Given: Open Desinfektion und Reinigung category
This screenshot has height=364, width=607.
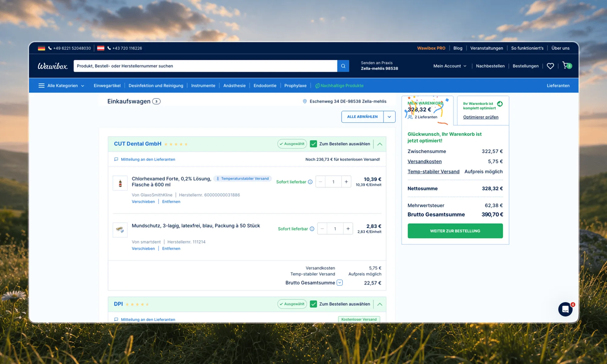Looking at the screenshot, I should (x=156, y=86).
